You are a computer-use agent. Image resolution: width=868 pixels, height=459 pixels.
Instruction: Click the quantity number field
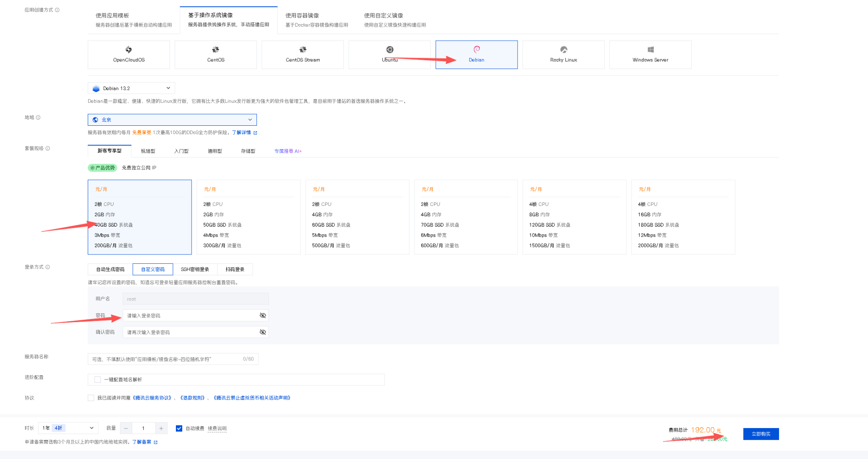143,429
